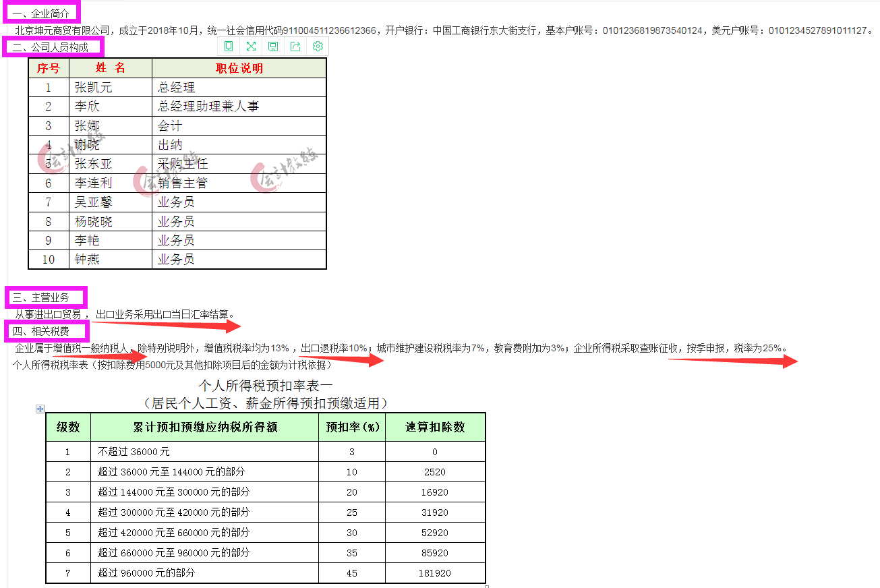880x588 pixels.
Task: Save the document with the floppy disk icon
Action: click(x=272, y=46)
